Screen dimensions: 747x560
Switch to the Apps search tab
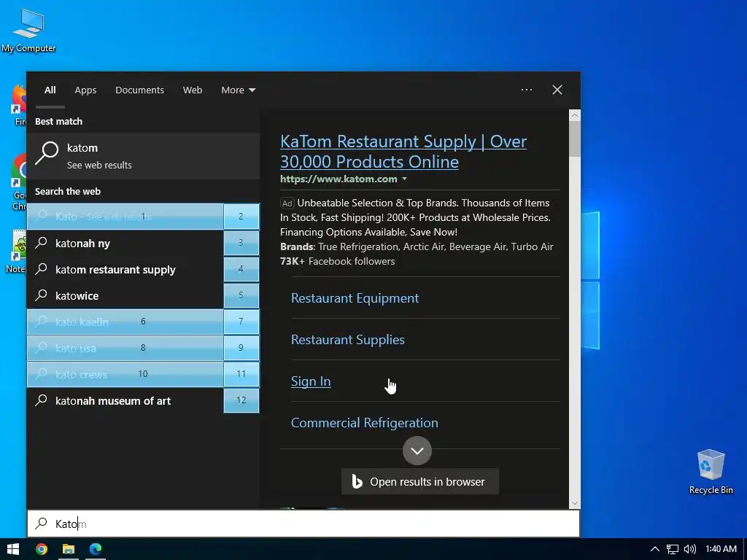pos(85,90)
